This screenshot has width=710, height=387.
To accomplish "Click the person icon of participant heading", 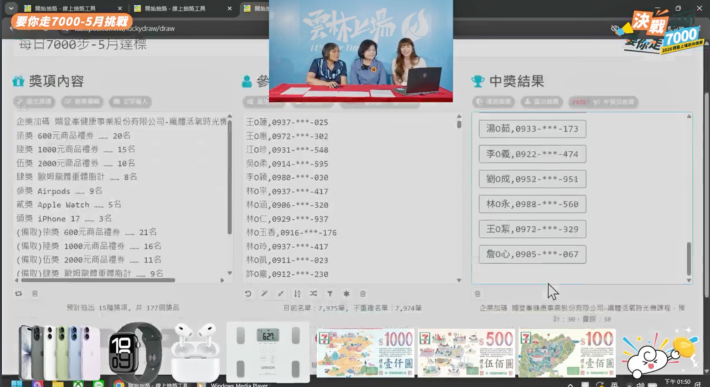I will (x=247, y=81).
